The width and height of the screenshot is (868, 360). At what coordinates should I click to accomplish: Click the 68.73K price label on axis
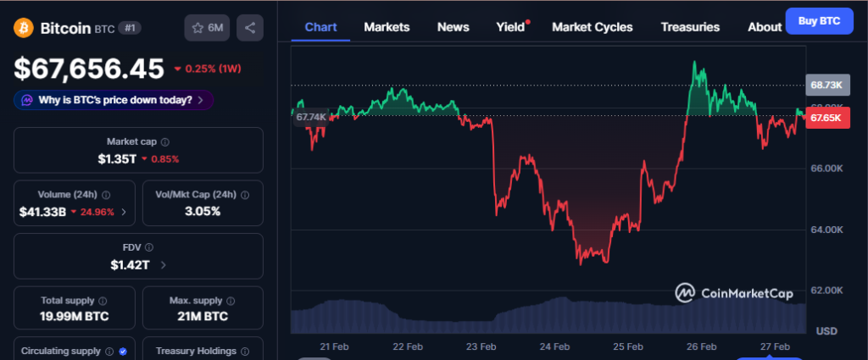825,86
